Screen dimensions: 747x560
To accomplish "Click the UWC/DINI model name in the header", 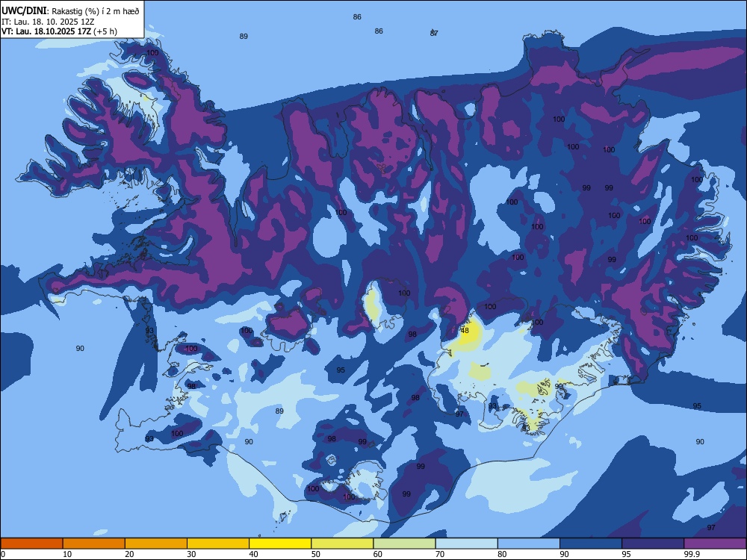I will [x=24, y=11].
